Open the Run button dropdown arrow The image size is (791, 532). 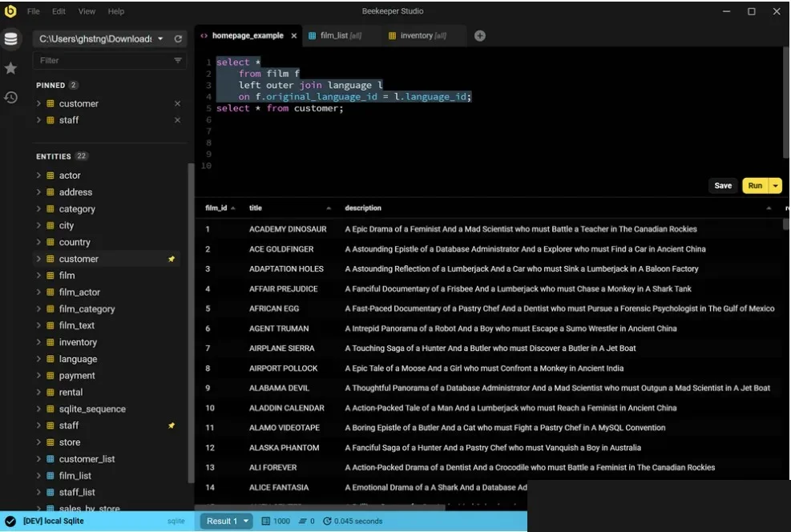point(775,186)
